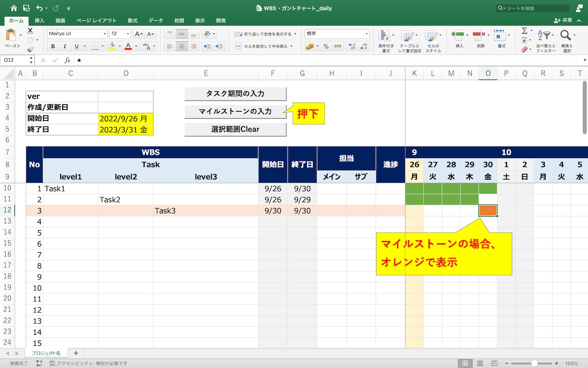Switch to the 描画 tab
This screenshot has height=368, width=588.
click(60, 21)
